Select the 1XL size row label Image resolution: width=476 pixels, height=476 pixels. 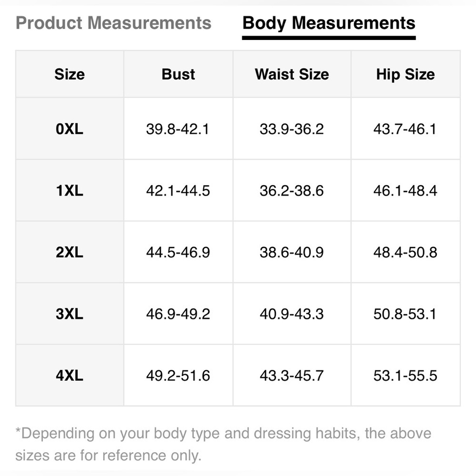[69, 191]
